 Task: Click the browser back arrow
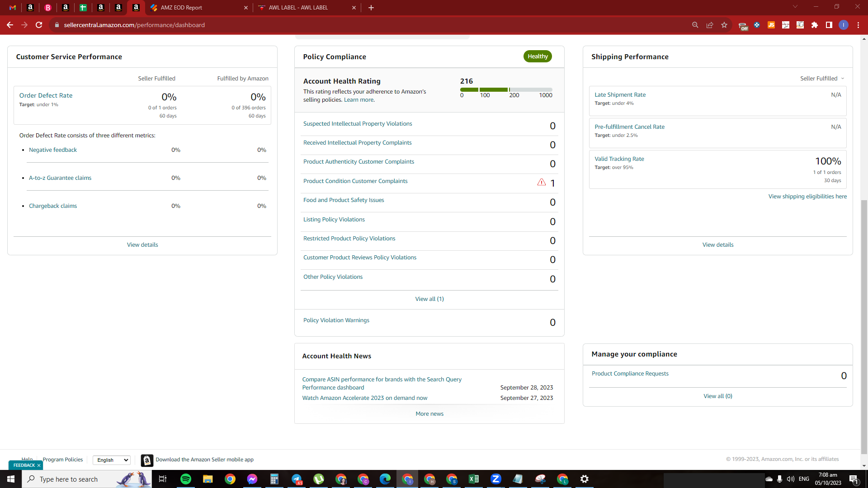click(10, 25)
